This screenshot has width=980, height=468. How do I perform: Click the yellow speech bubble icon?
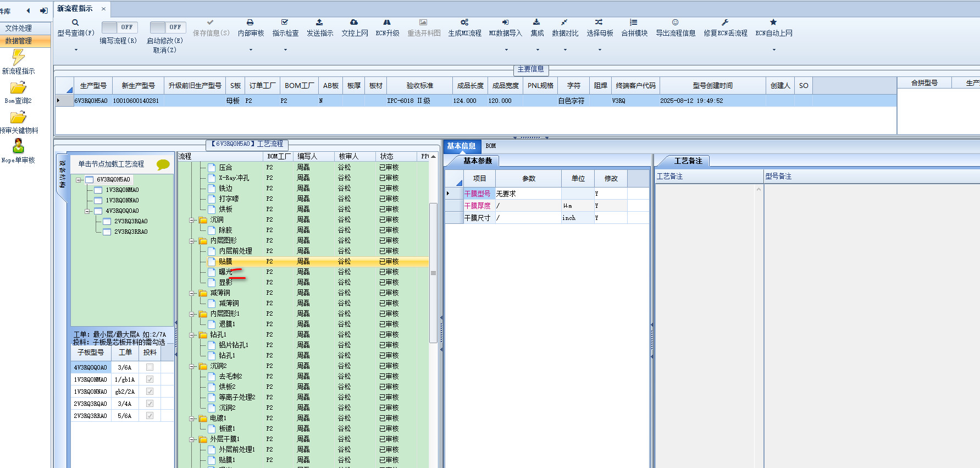point(163,164)
